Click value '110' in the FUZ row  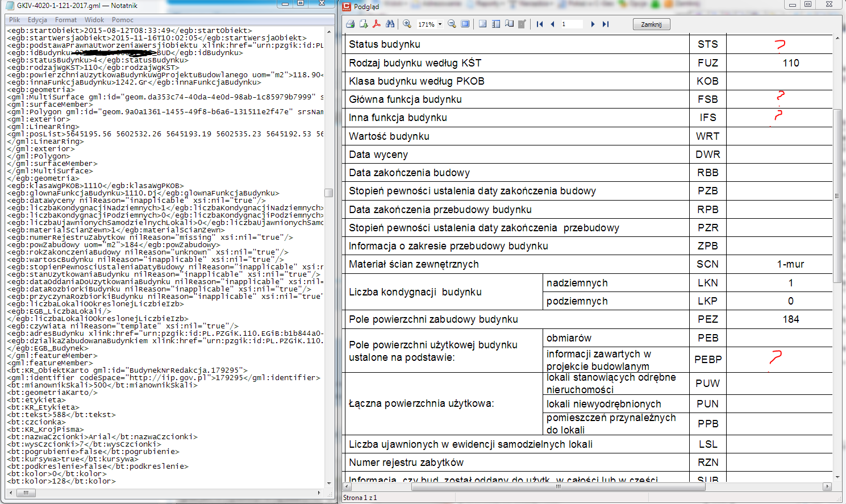point(791,63)
